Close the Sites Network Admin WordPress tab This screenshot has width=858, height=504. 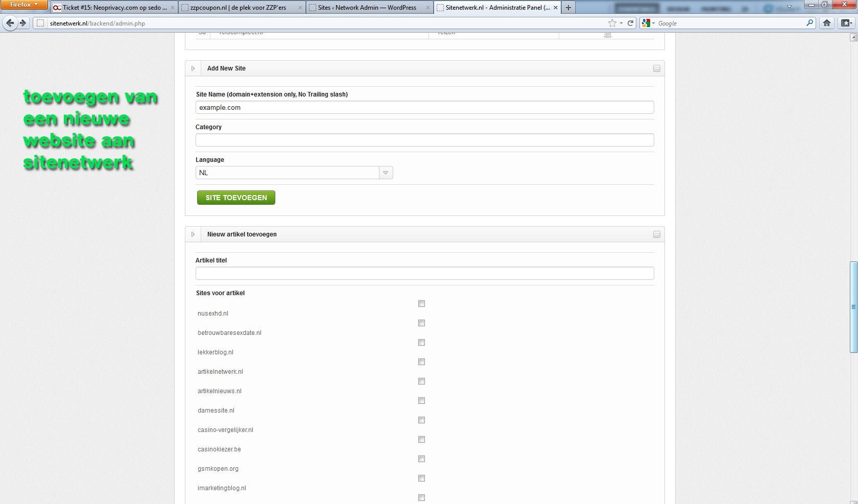tap(428, 8)
